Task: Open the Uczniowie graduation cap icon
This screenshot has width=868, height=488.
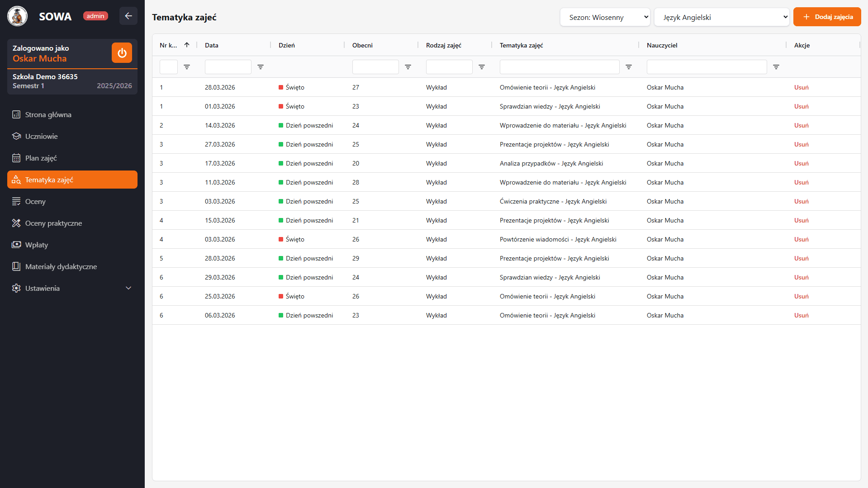Action: pyautogui.click(x=16, y=136)
